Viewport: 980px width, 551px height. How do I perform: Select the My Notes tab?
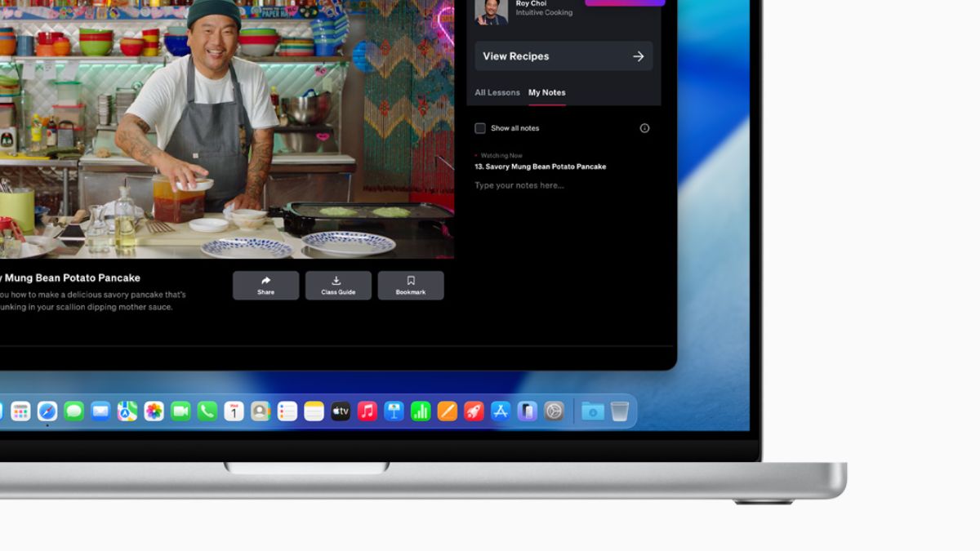pyautogui.click(x=547, y=92)
